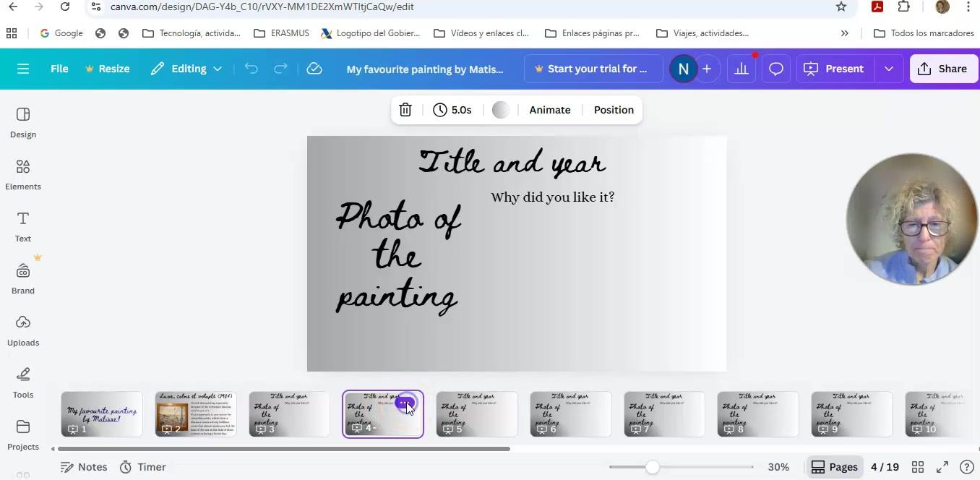Expand the Editing mode dropdown
The width and height of the screenshot is (980, 480).
click(x=186, y=69)
